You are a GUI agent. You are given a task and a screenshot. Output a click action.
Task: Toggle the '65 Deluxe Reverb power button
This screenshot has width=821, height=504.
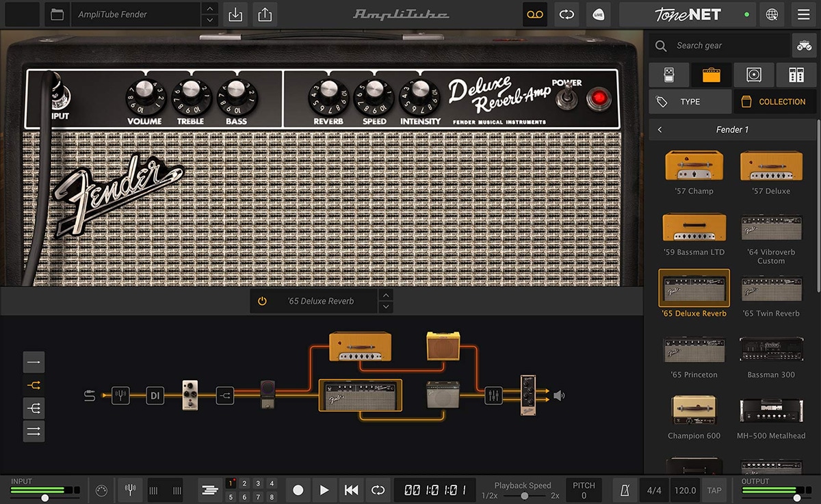click(262, 301)
